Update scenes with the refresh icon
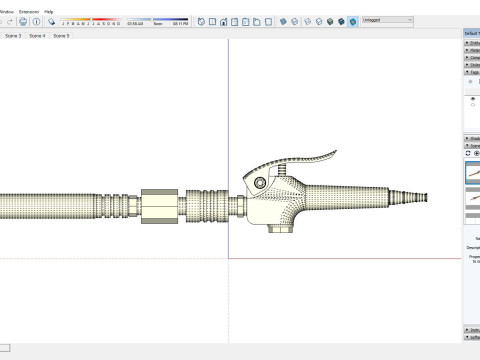The width and height of the screenshot is (480, 360). click(468, 153)
